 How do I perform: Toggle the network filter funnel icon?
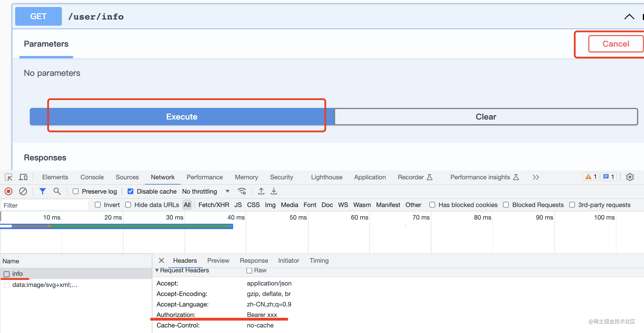point(43,191)
